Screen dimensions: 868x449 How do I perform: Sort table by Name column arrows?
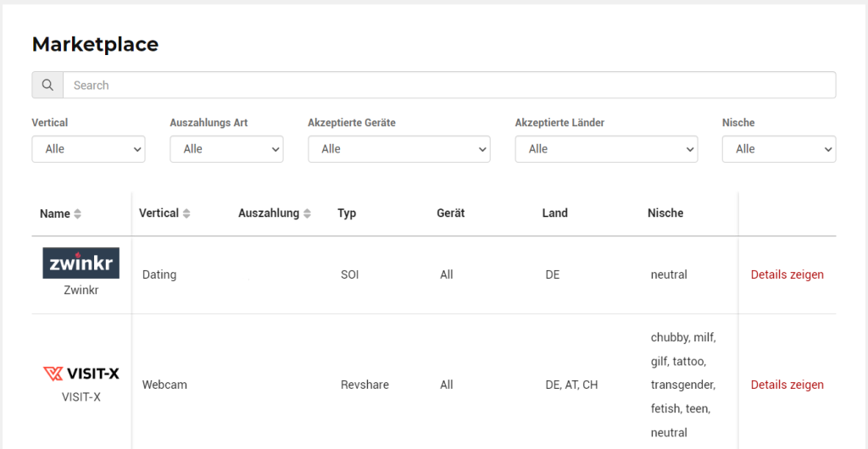click(77, 214)
